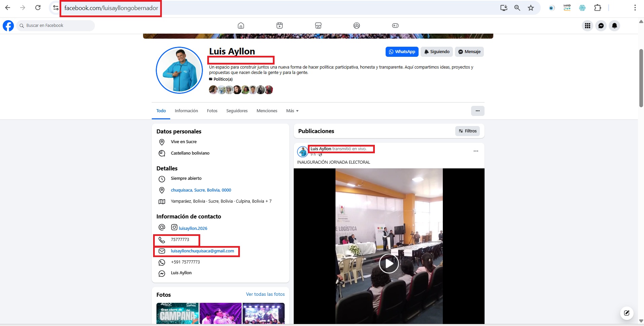Open the Reels video icon

[x=280, y=26]
